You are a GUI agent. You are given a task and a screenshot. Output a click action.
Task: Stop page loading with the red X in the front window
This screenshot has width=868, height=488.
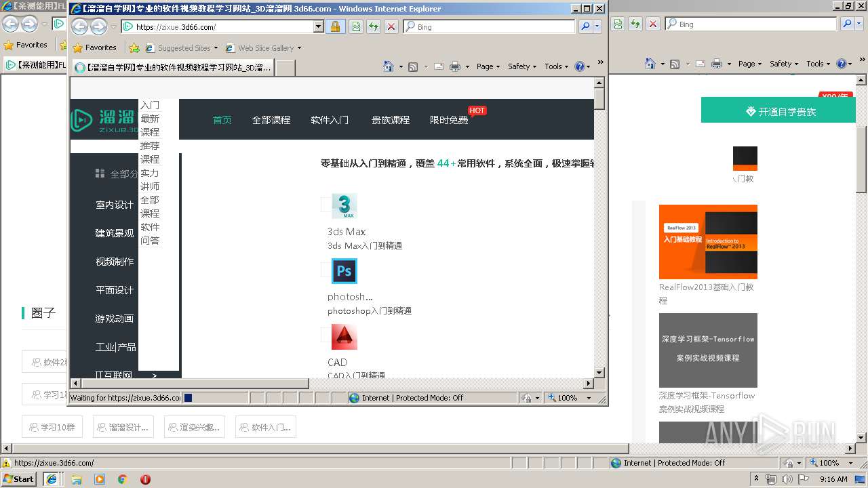pyautogui.click(x=391, y=26)
